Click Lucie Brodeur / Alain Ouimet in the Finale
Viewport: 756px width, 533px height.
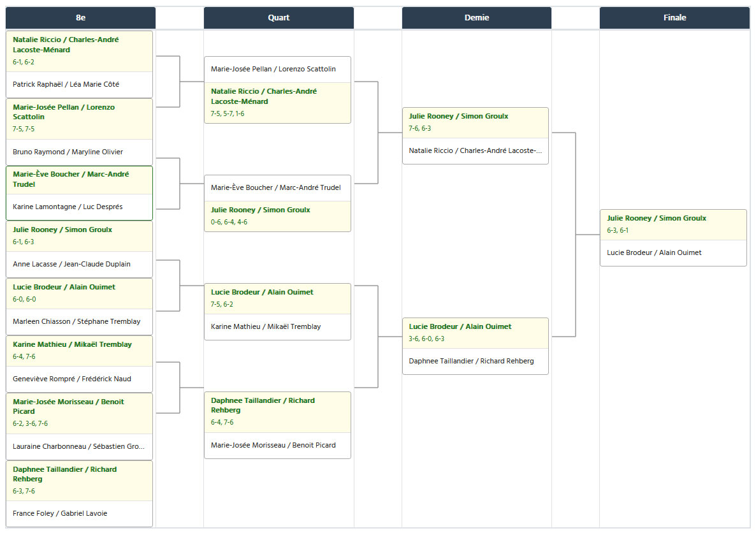pos(673,252)
